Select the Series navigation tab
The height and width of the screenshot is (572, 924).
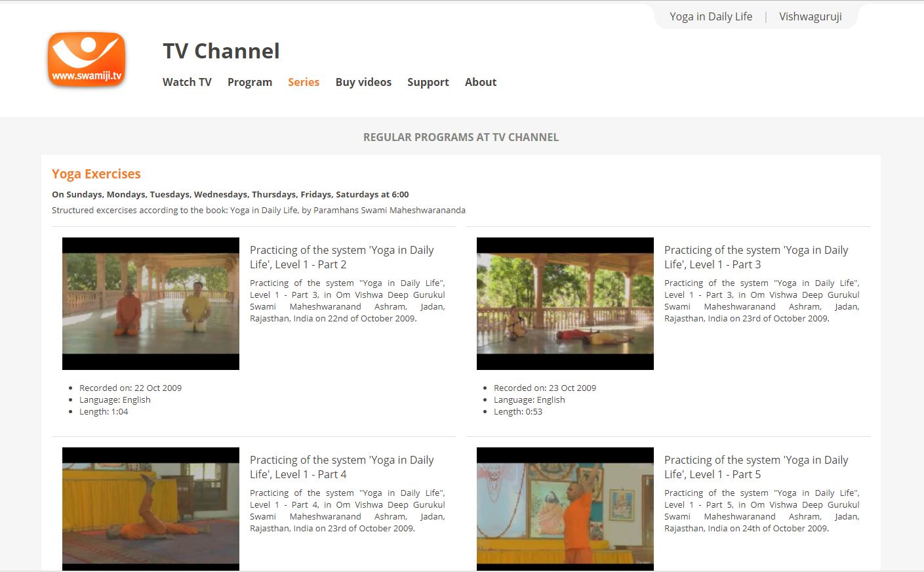(303, 82)
